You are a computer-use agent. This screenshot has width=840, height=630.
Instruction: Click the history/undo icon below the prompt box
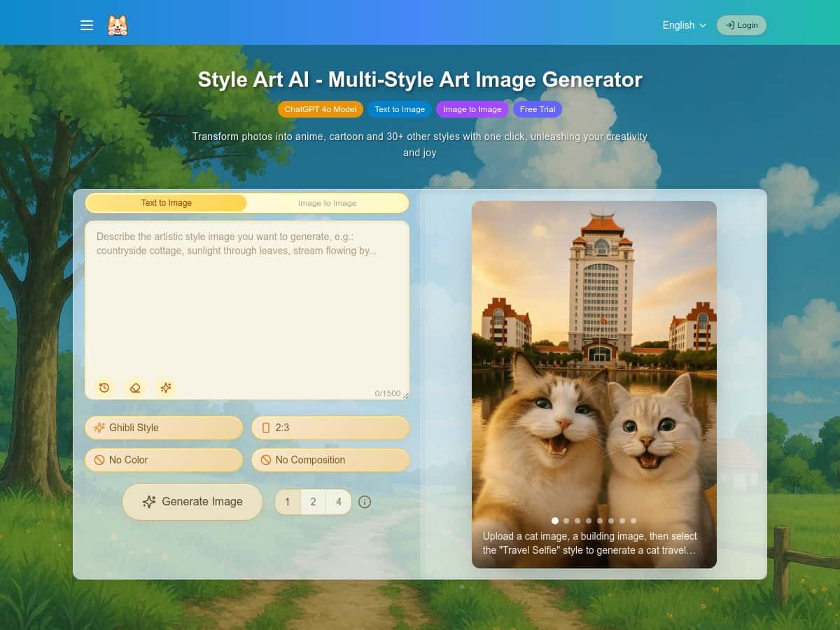(104, 387)
